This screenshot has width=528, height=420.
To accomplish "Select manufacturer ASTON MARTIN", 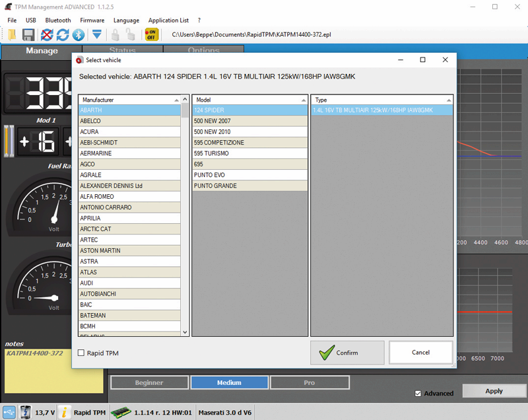I will tap(129, 250).
